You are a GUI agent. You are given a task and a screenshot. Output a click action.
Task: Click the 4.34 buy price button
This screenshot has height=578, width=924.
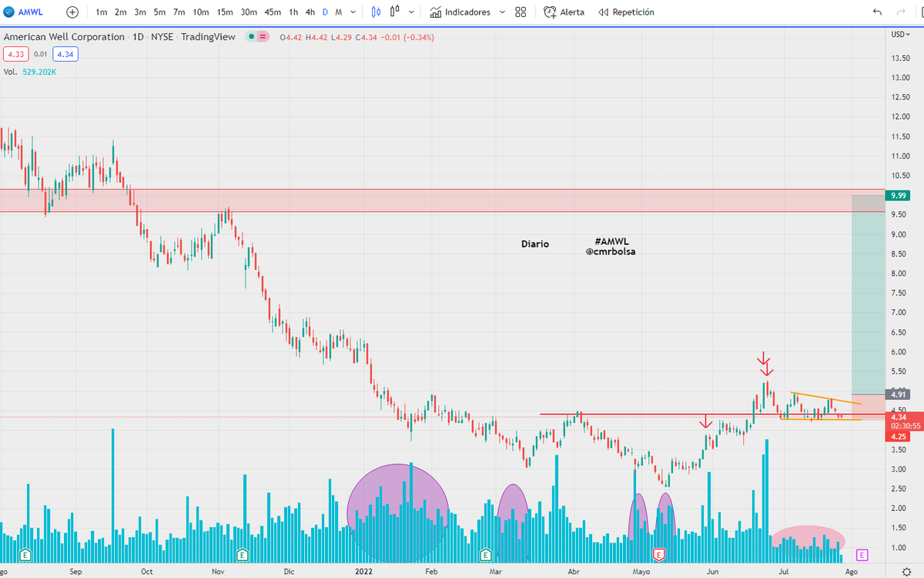pyautogui.click(x=65, y=54)
